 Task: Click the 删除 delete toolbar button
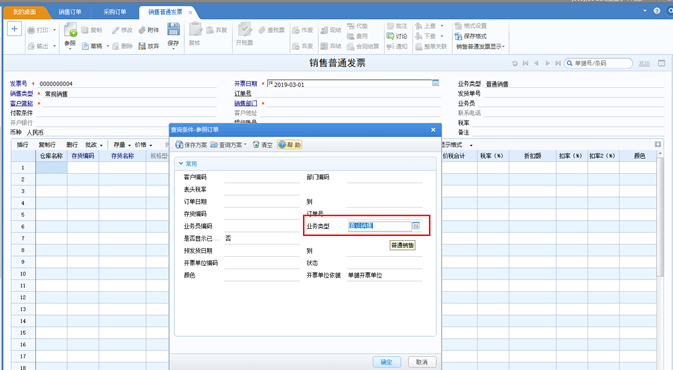click(x=122, y=46)
